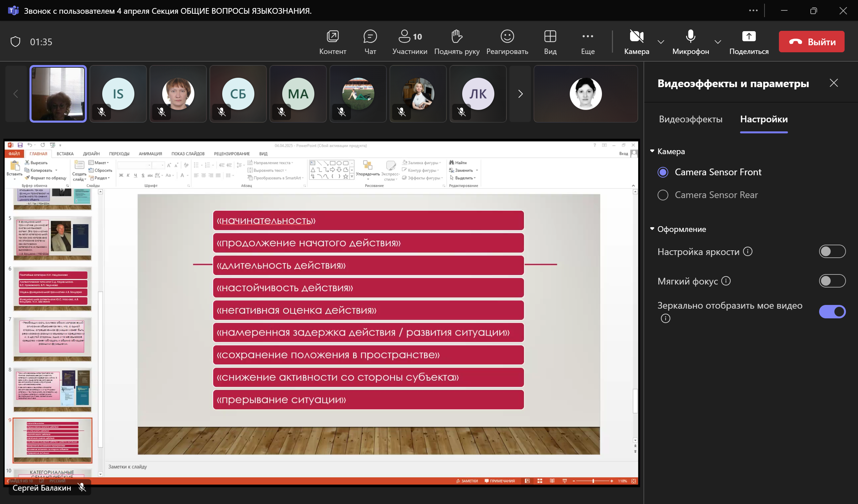858x504 pixels.
Task: Toggle ЗАМЕТКИ in the status bar
Action: (x=467, y=481)
